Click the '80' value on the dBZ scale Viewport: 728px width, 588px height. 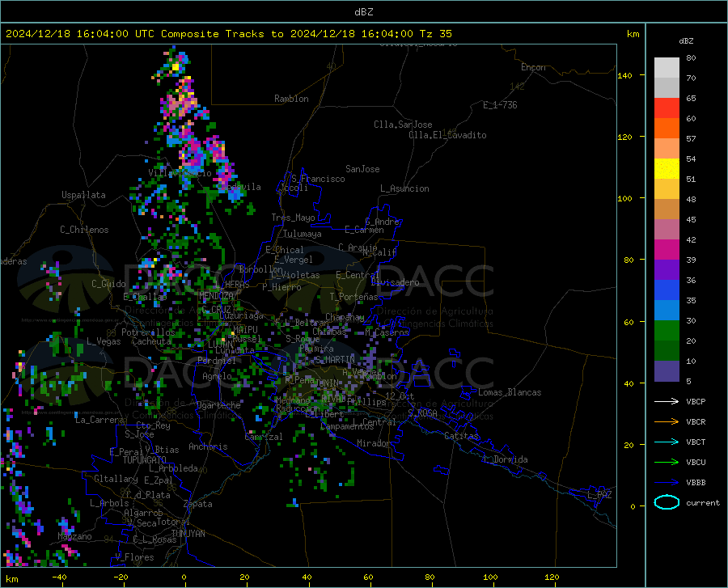click(x=691, y=57)
